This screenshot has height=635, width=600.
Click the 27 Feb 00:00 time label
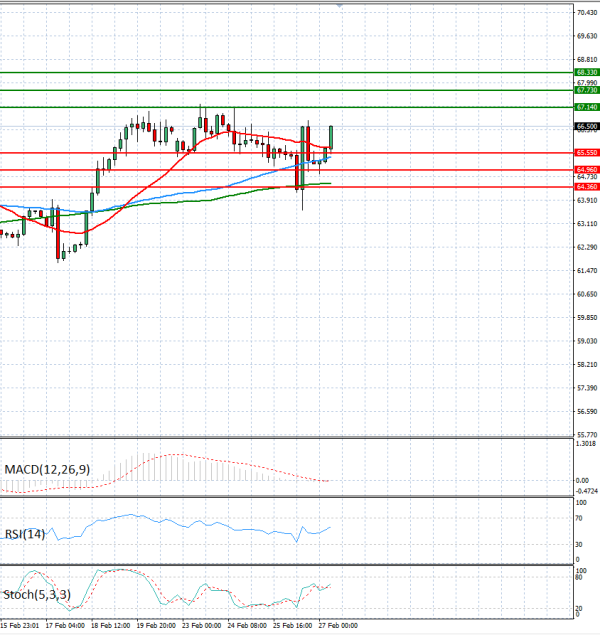[339, 626]
